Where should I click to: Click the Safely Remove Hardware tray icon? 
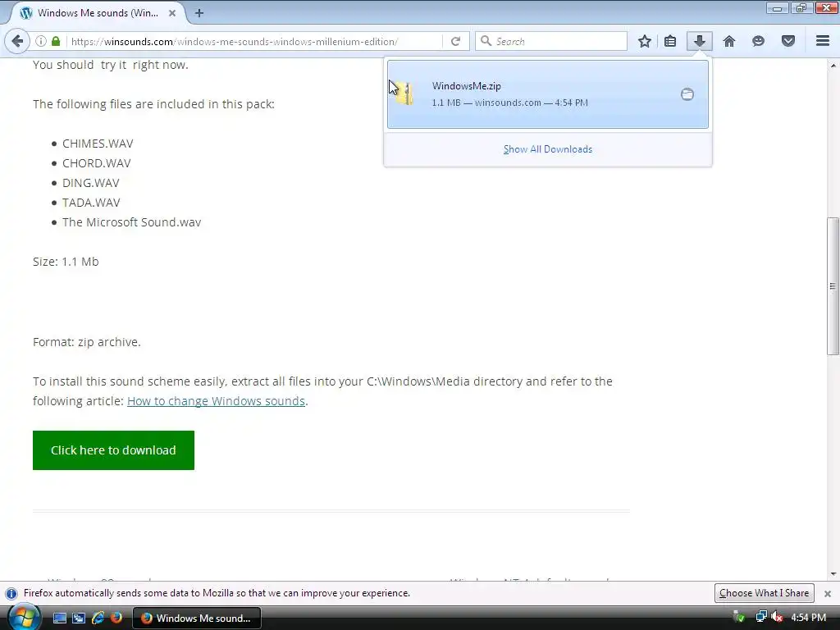point(739,617)
